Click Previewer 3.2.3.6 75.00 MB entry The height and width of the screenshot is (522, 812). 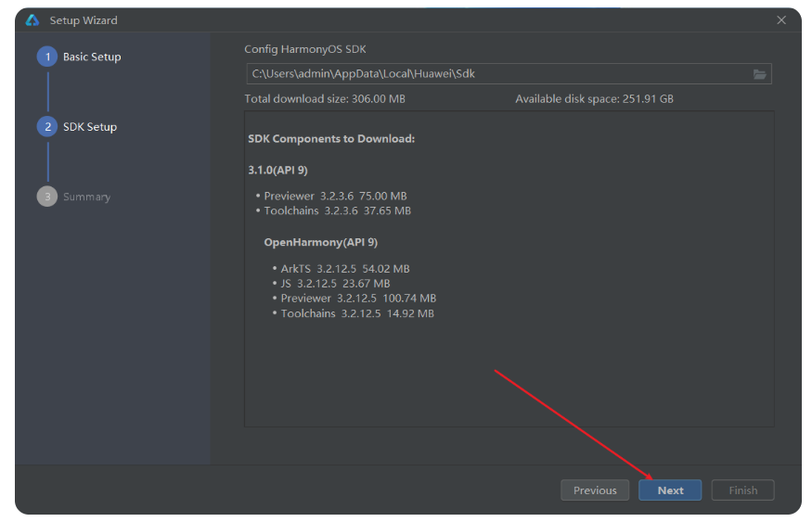pyautogui.click(x=335, y=196)
